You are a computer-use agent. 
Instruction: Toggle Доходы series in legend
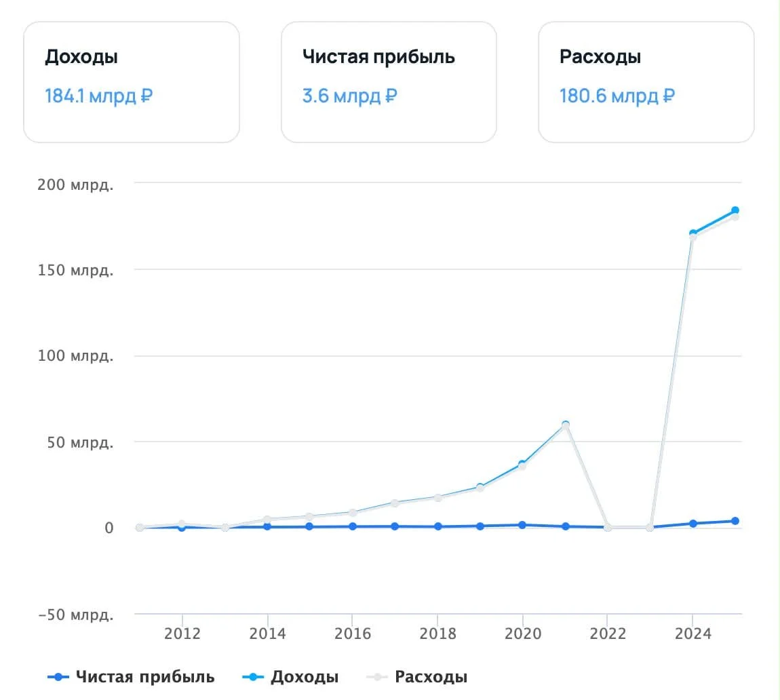pos(290,677)
